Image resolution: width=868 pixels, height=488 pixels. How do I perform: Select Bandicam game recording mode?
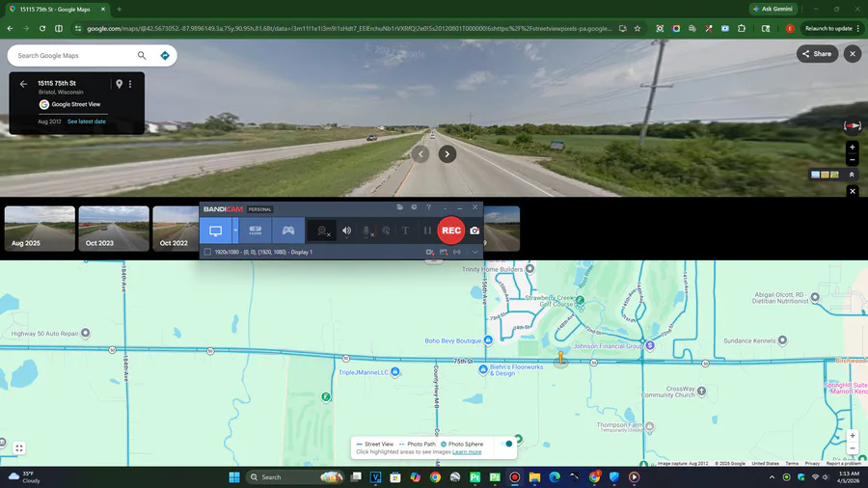288,230
